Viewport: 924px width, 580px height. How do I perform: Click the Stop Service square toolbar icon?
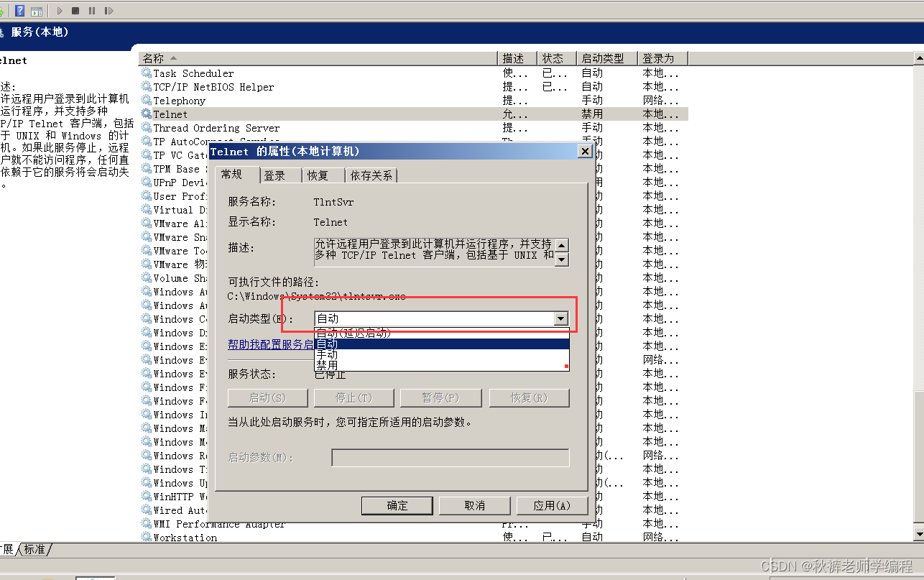click(75, 11)
